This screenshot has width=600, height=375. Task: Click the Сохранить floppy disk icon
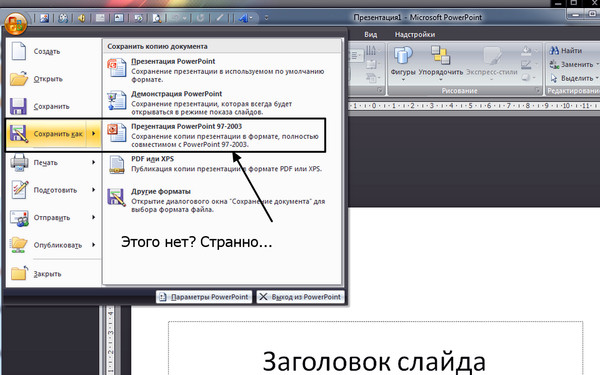coord(18,106)
